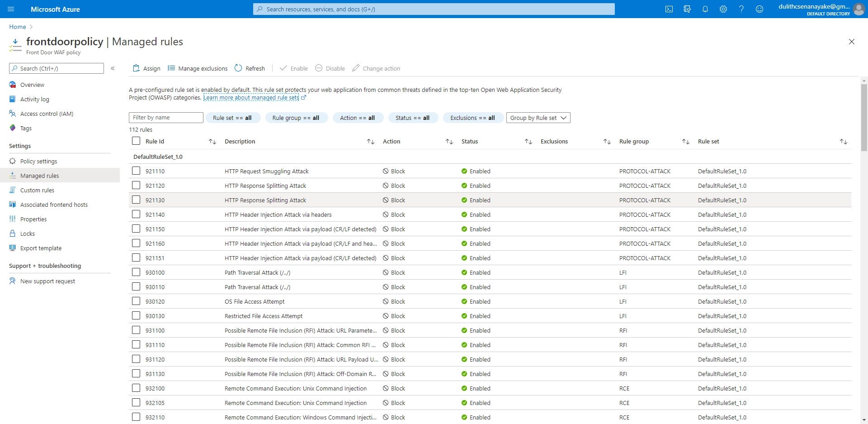Open the Rule set == all filter
868x424 pixels.
click(232, 118)
